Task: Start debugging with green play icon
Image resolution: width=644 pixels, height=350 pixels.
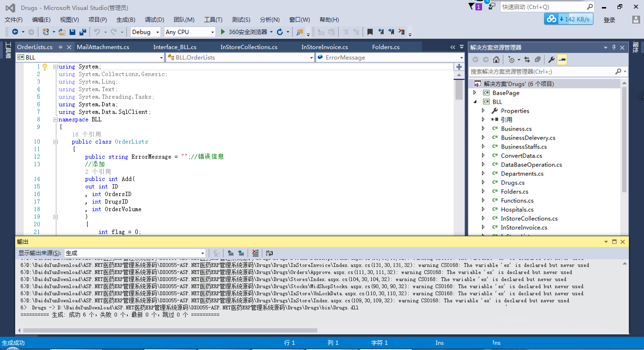Action: [224, 32]
